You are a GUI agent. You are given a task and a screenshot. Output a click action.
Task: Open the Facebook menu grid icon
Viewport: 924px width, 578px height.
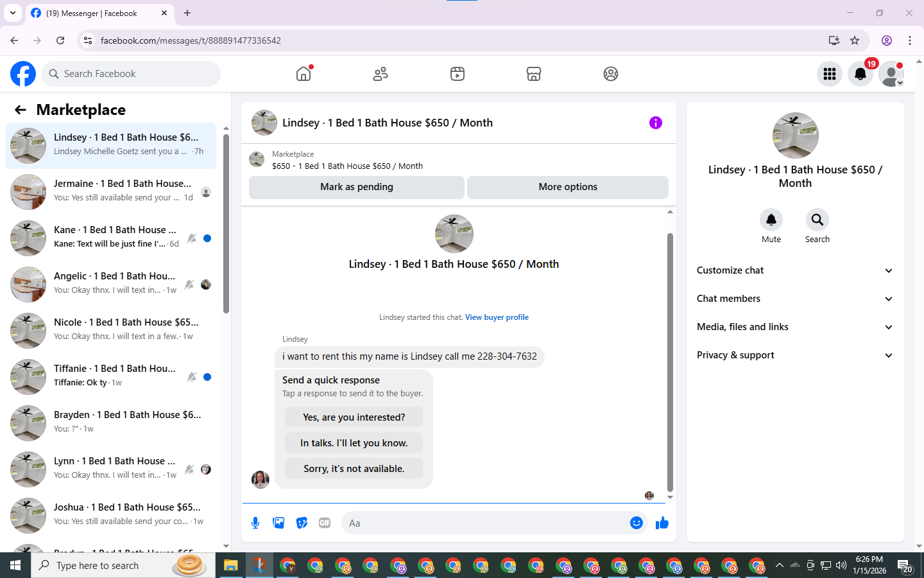tap(830, 74)
